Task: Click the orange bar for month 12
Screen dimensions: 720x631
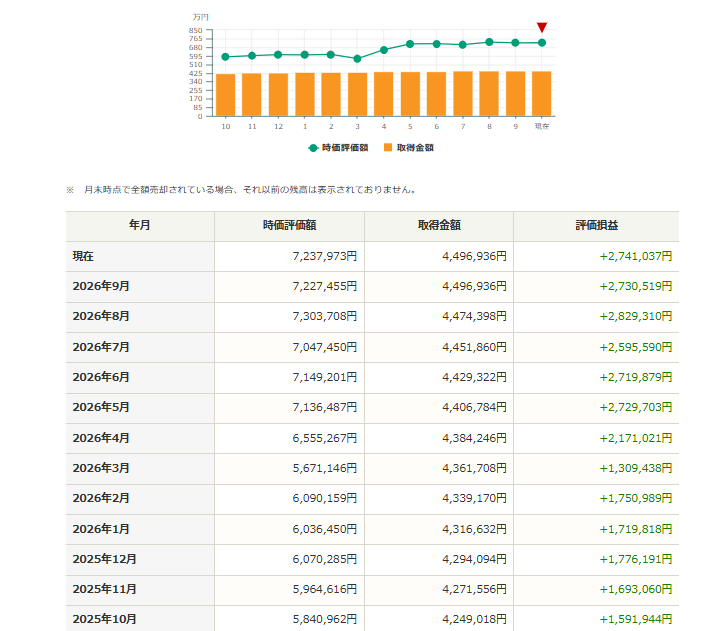Action: coord(278,95)
